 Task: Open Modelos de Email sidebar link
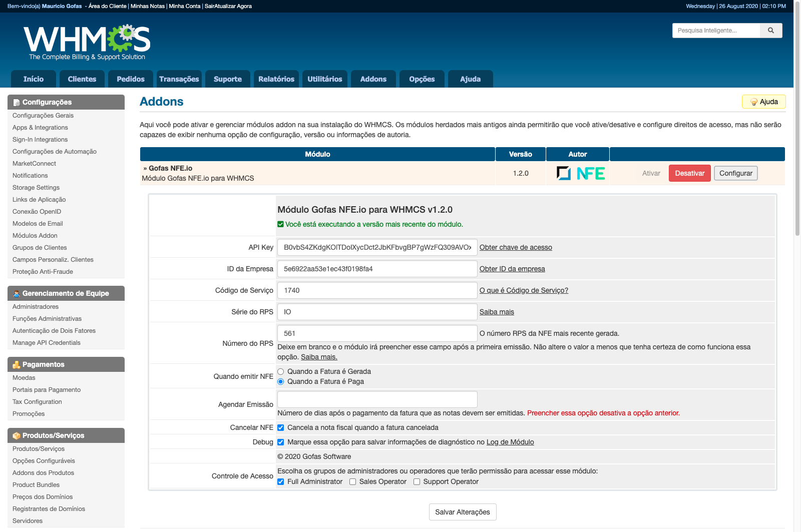[x=38, y=224]
